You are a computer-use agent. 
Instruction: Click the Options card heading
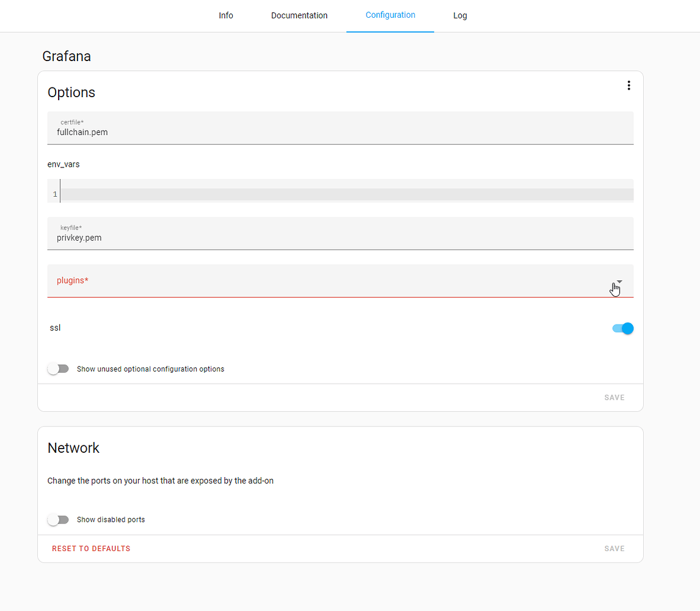point(71,92)
